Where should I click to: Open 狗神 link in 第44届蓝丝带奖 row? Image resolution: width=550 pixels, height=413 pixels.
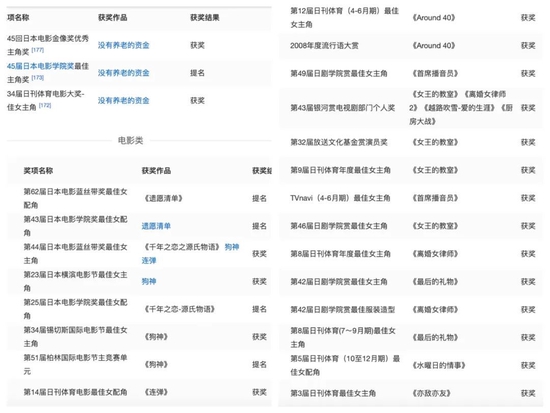(x=232, y=247)
